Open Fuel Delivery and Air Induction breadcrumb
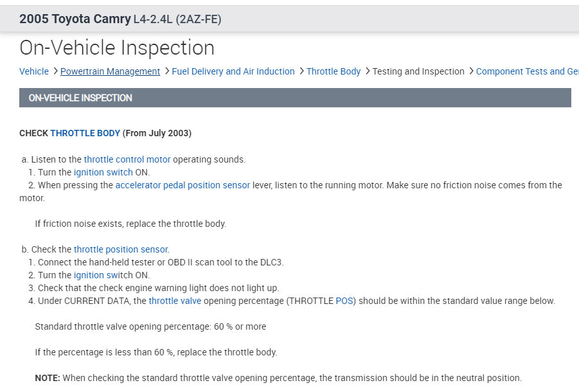 [233, 71]
